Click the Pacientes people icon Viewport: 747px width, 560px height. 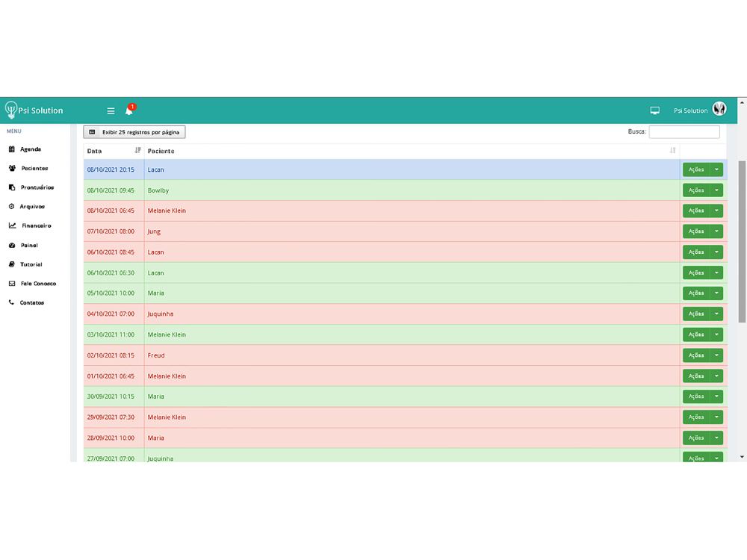pyautogui.click(x=12, y=168)
